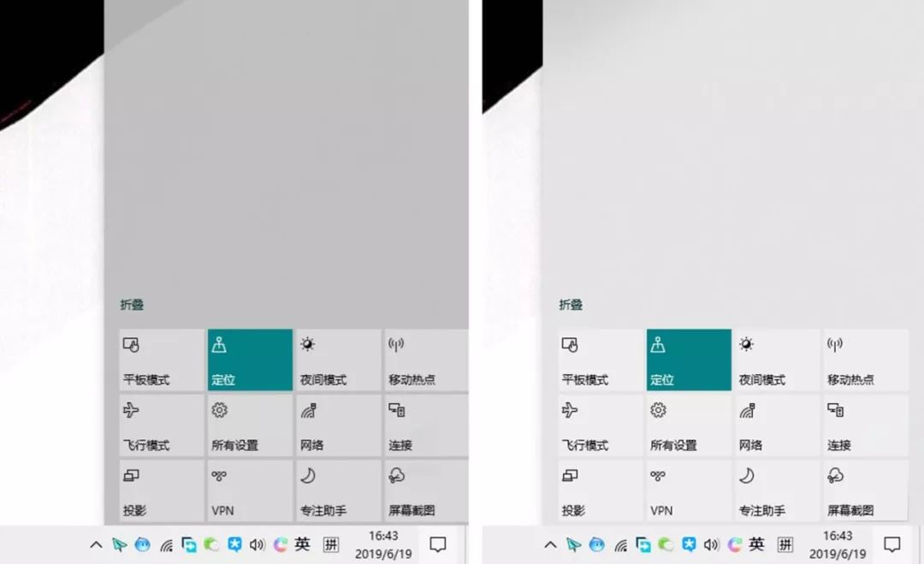
Task: Toggle 平板模式 tile in darker gray panel
Action: (162, 360)
